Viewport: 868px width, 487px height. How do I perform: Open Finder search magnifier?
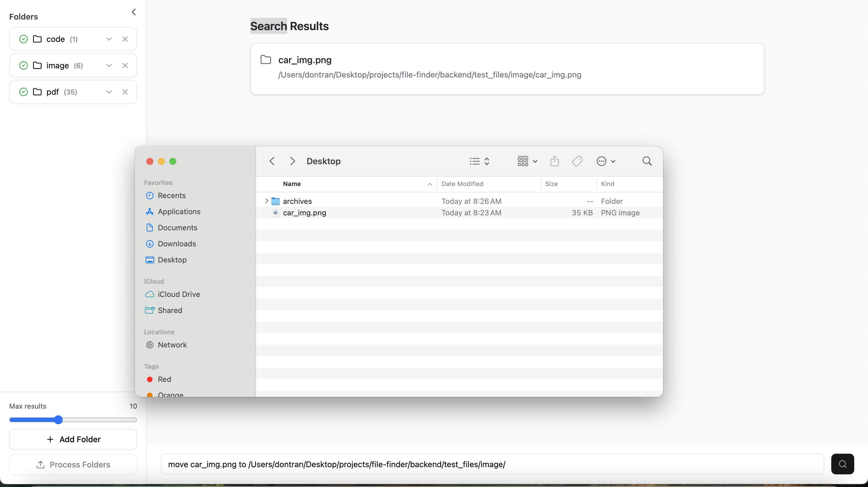pyautogui.click(x=647, y=161)
